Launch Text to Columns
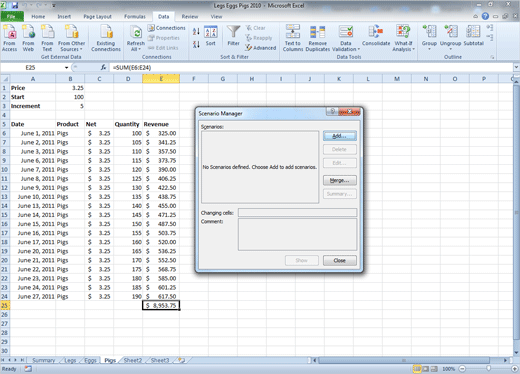Image resolution: width=520 pixels, height=374 pixels. pos(293,38)
